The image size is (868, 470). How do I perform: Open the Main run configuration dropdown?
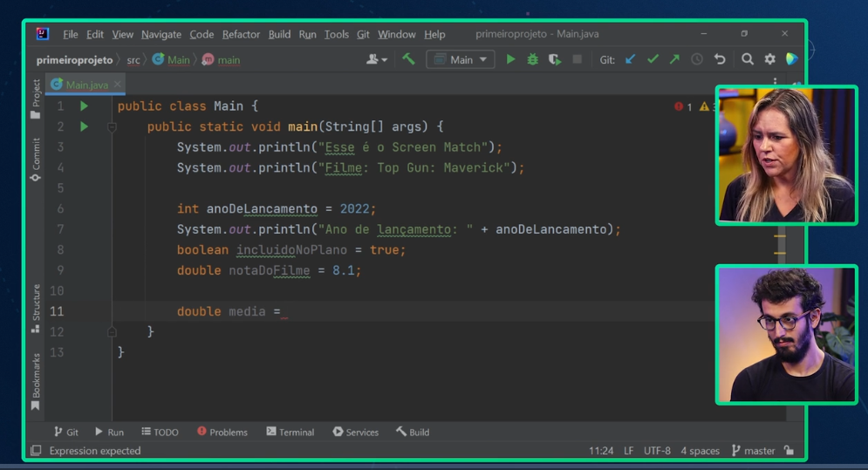point(461,59)
